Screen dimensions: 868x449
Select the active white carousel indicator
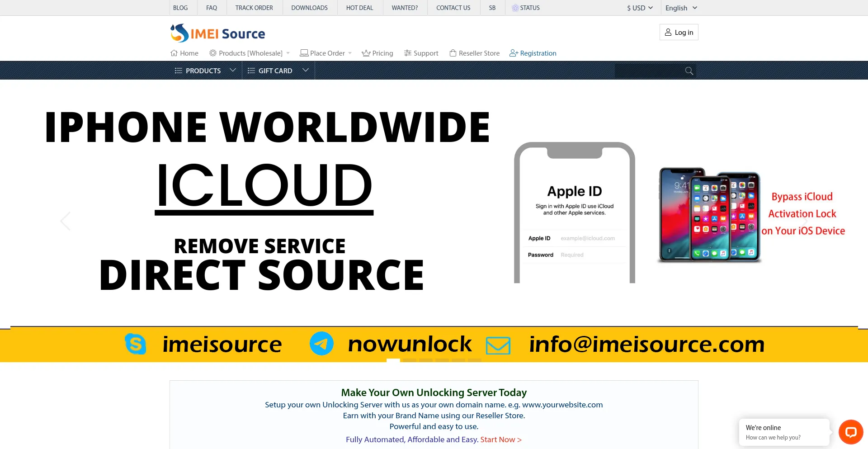pyautogui.click(x=393, y=360)
